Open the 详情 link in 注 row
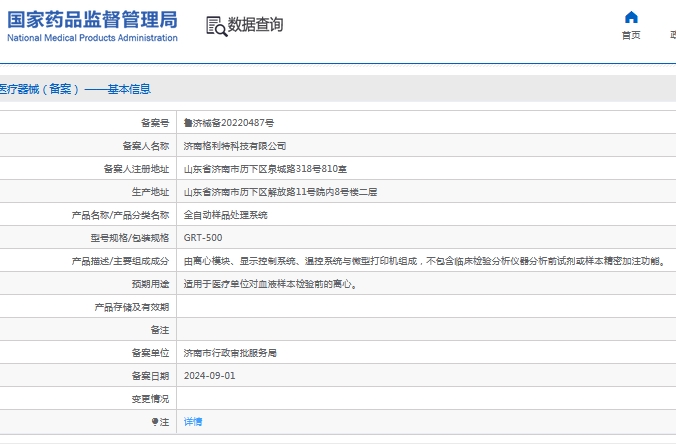The height and width of the screenshot is (448, 676). pos(193,422)
